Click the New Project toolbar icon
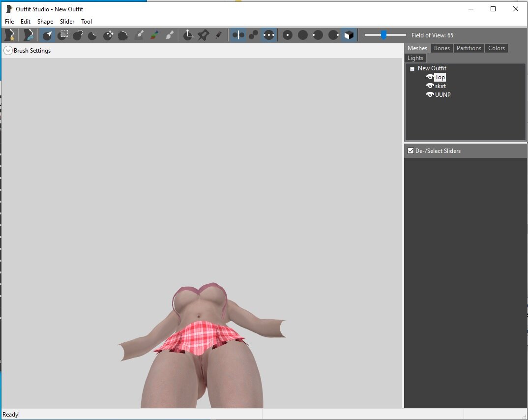 click(x=9, y=35)
